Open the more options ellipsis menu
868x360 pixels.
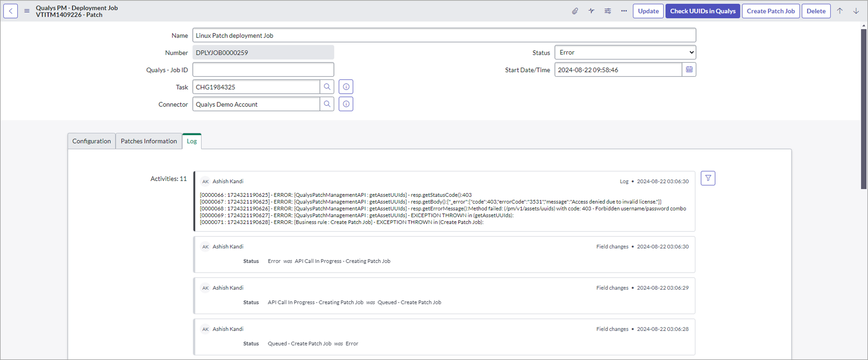[624, 11]
